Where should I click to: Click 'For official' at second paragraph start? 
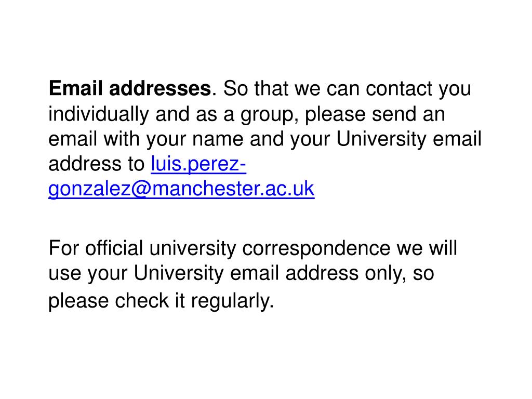[96, 248]
